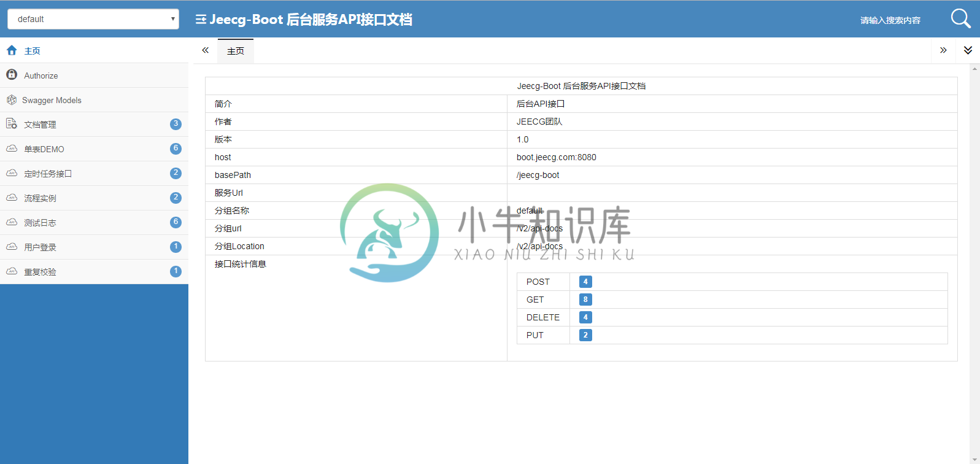Click the PUT count badge 2
The height and width of the screenshot is (464, 980).
(x=585, y=335)
